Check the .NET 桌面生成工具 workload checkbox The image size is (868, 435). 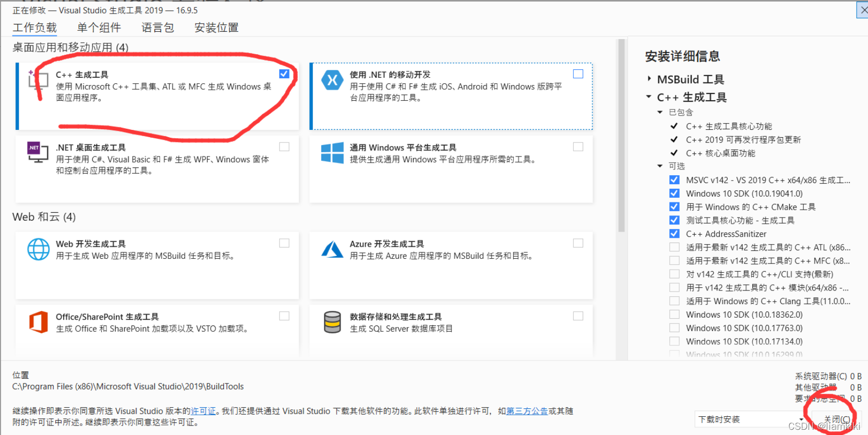[284, 147]
